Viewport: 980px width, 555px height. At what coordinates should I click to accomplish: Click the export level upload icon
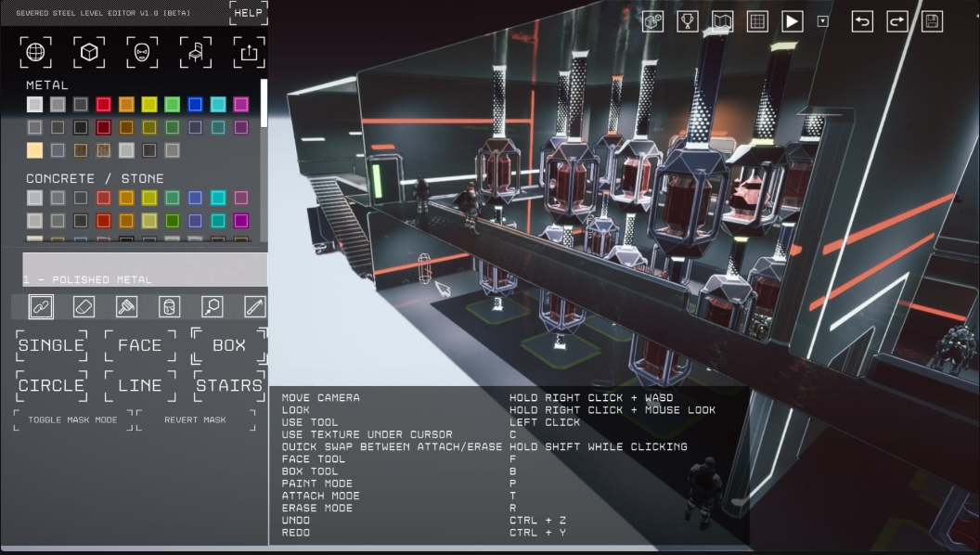249,52
